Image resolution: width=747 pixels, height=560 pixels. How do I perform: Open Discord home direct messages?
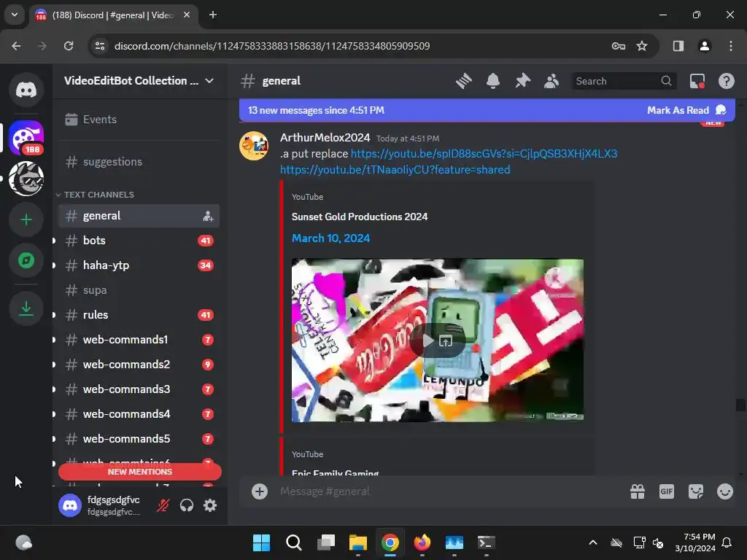point(26,90)
